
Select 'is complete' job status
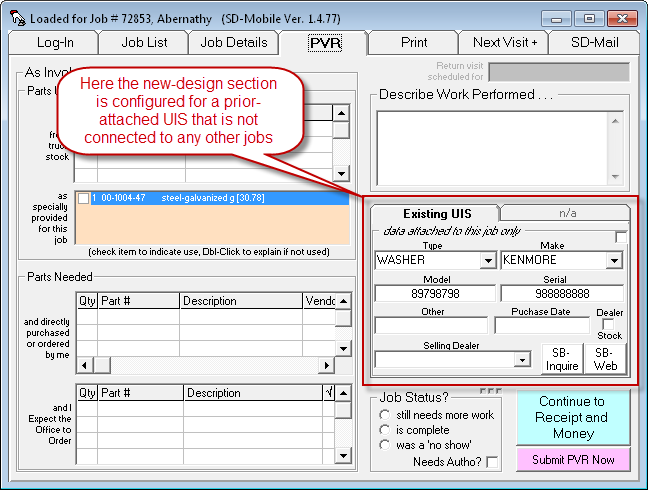point(385,430)
